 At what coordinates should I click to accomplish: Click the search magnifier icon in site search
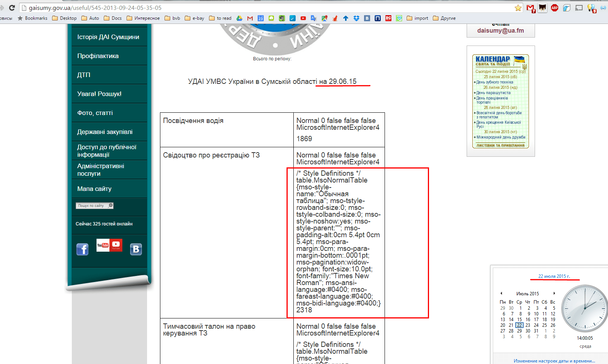110,205
